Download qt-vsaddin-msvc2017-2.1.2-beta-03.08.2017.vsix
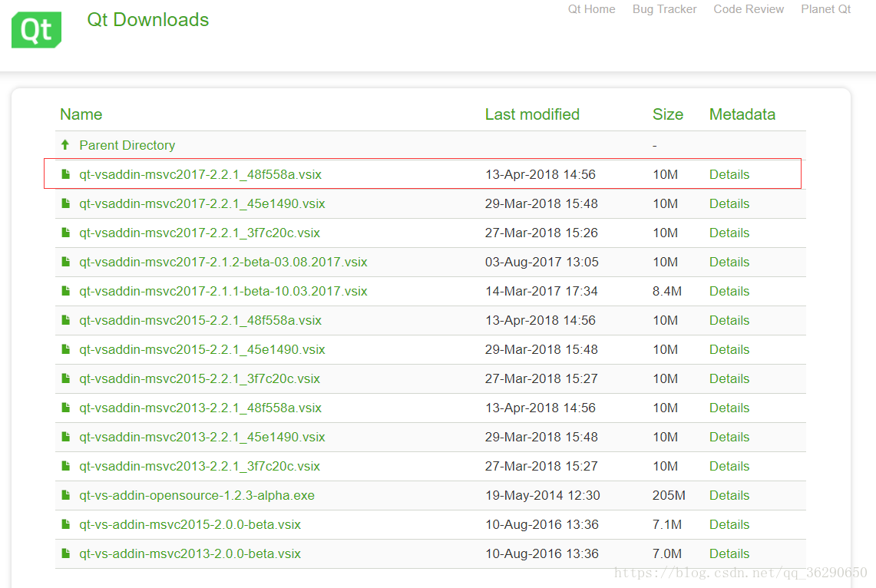 [x=223, y=262]
